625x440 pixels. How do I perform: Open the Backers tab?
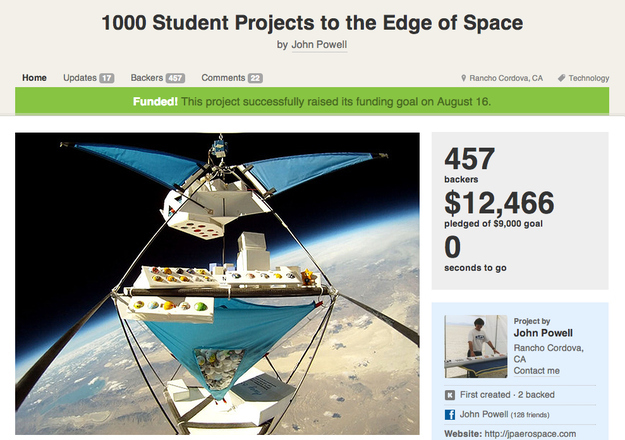click(147, 78)
